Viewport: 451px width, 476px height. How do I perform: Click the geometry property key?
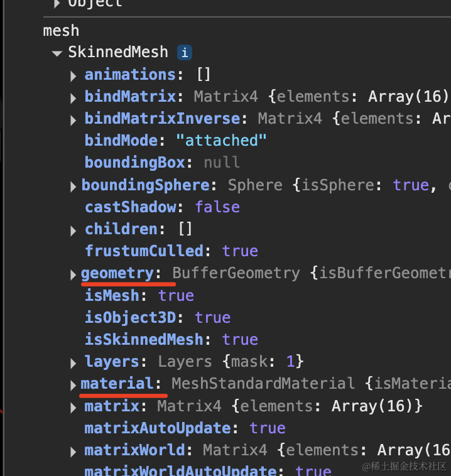[x=117, y=274]
